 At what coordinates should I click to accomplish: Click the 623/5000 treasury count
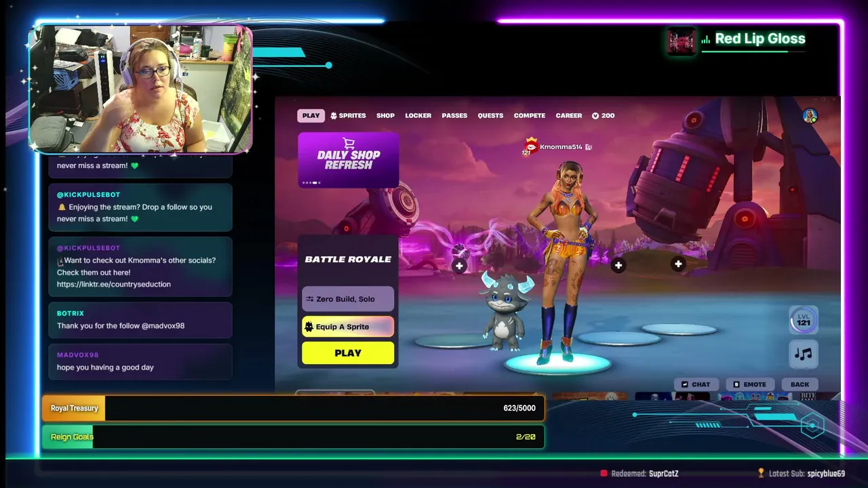[x=519, y=408]
